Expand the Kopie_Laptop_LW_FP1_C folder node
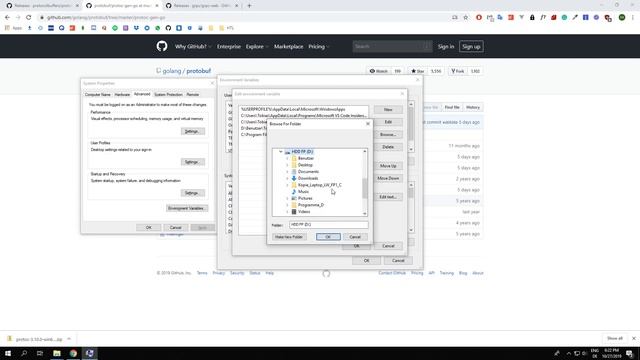 287,185
